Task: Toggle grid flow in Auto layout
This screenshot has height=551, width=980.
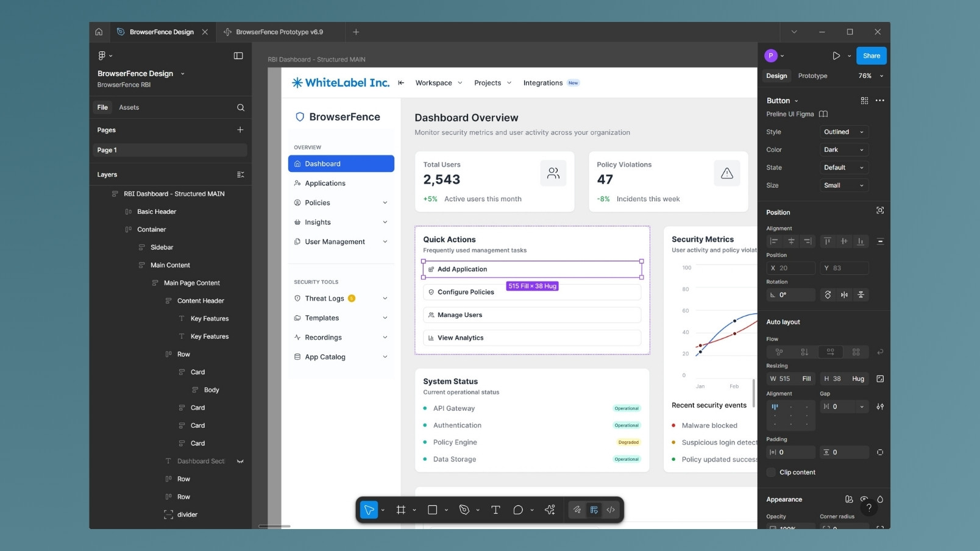Action: (856, 352)
